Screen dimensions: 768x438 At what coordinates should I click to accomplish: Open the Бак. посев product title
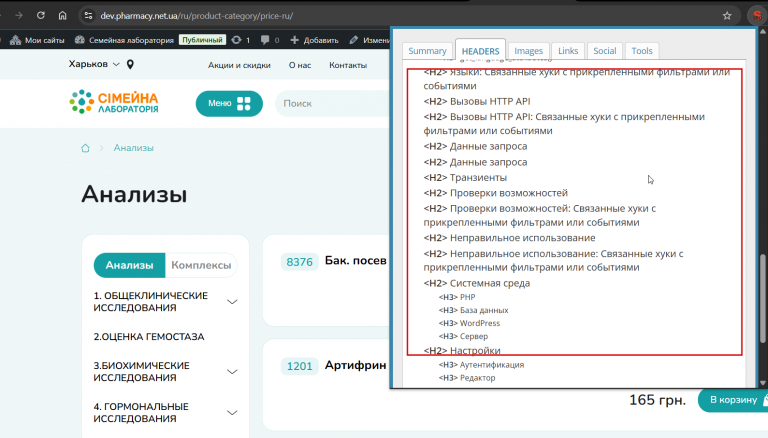pyautogui.click(x=356, y=261)
